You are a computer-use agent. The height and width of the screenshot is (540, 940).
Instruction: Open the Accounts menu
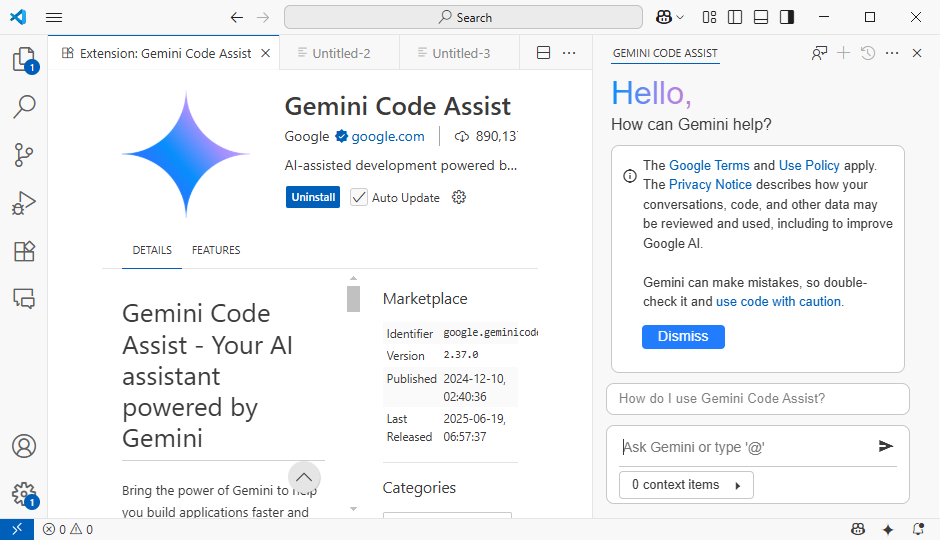(x=24, y=447)
